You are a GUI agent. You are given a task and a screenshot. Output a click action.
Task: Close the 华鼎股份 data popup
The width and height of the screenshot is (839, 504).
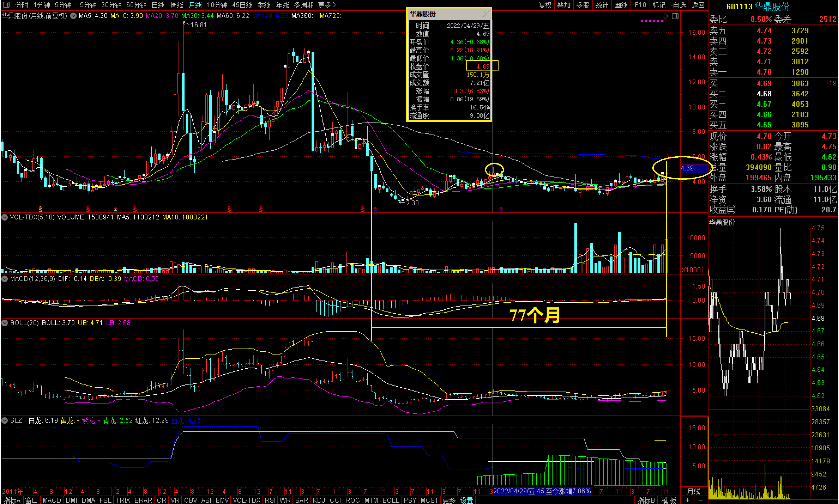[x=486, y=14]
